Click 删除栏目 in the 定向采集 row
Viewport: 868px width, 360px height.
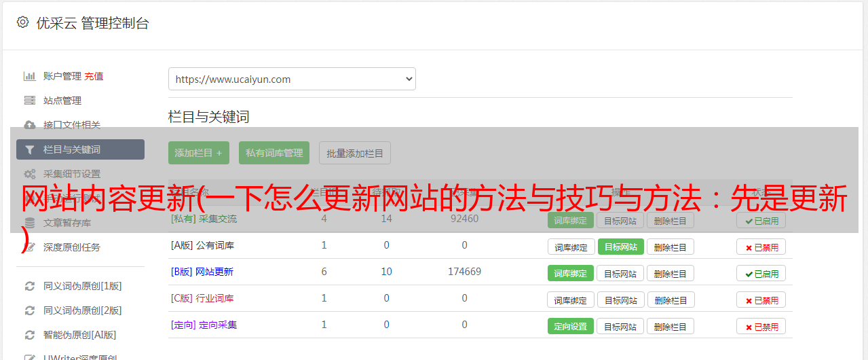pyautogui.click(x=671, y=326)
